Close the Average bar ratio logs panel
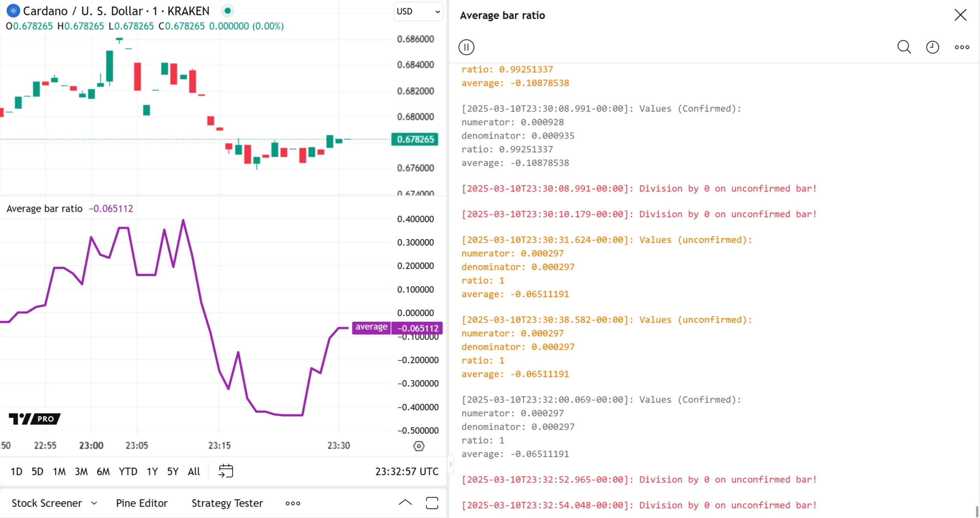The height and width of the screenshot is (518, 980). (960, 15)
